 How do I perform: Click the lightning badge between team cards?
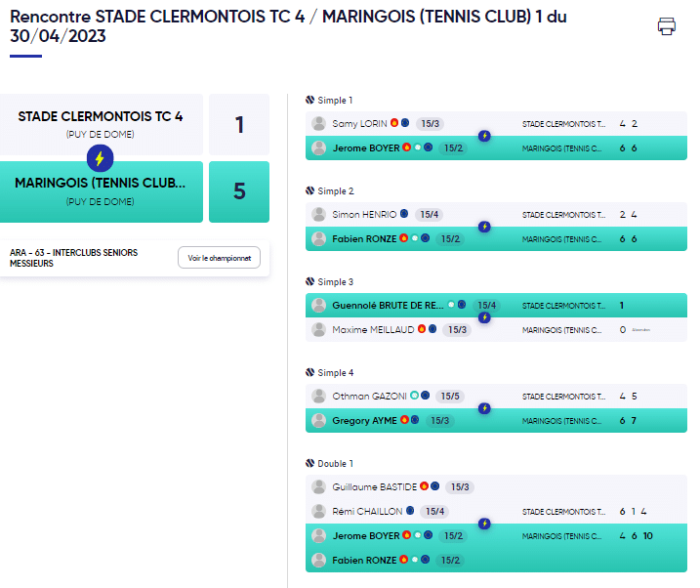(100, 158)
